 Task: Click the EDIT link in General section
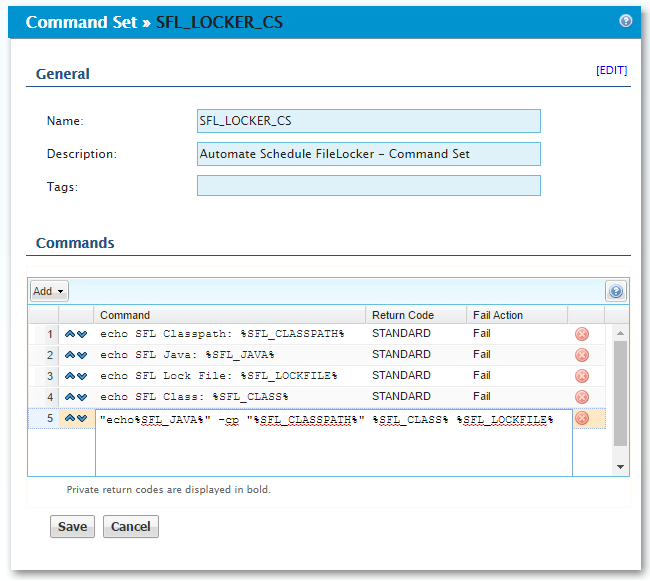click(611, 70)
